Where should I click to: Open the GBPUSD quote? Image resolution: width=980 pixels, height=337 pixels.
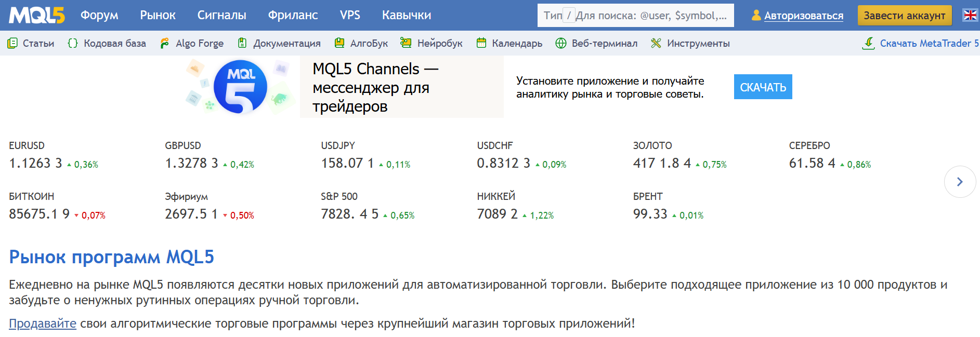coord(210,156)
